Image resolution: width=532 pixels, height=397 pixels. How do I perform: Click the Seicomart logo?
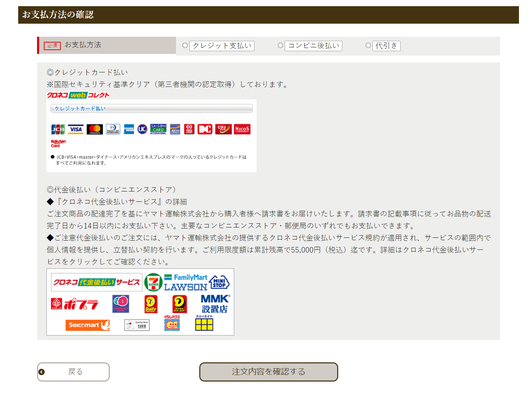pos(88,325)
